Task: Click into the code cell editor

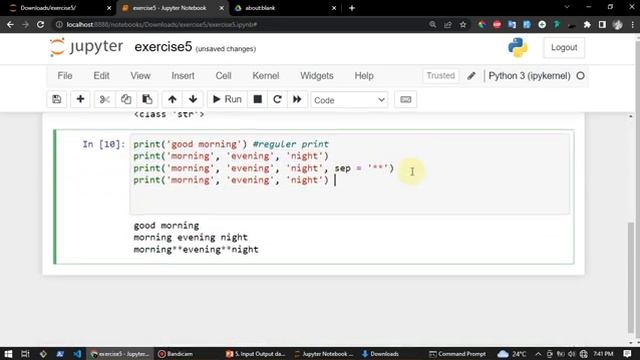Action: 350,173
